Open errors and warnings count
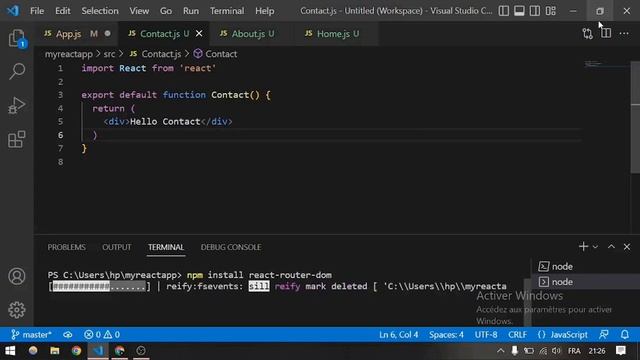Screen dimensions: 640x360 coord(102,335)
